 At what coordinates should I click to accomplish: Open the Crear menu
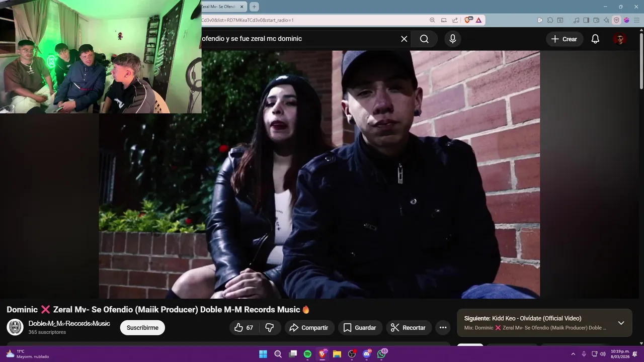564,39
